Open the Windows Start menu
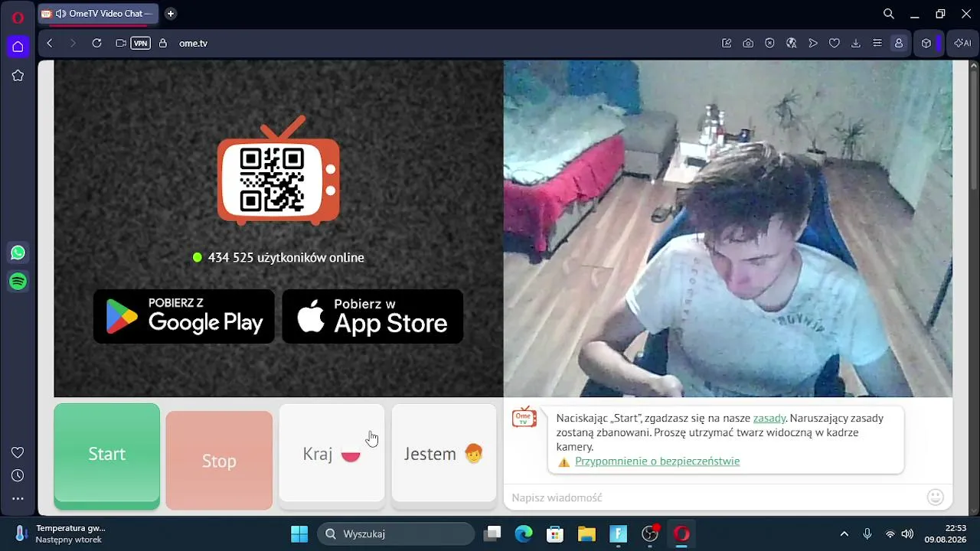 pos(299,533)
